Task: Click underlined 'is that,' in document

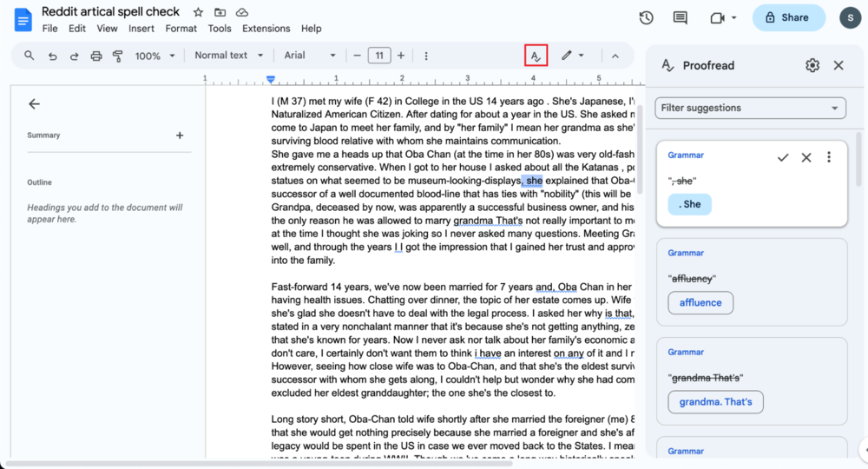Action: (619, 314)
